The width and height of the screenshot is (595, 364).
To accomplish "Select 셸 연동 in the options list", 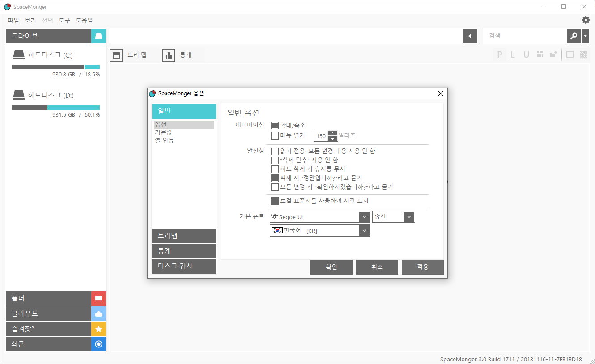I will [164, 140].
